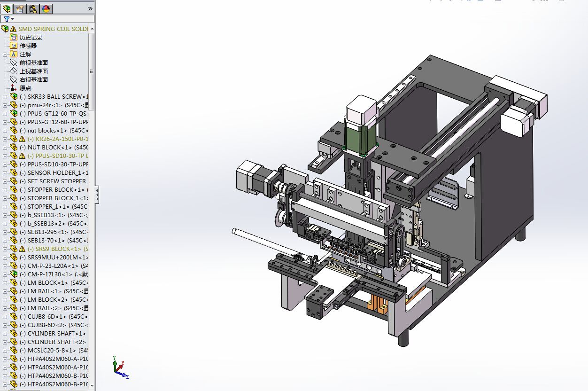
Task: Expand the SENSOR HOLDER_1 component
Action: coord(5,172)
